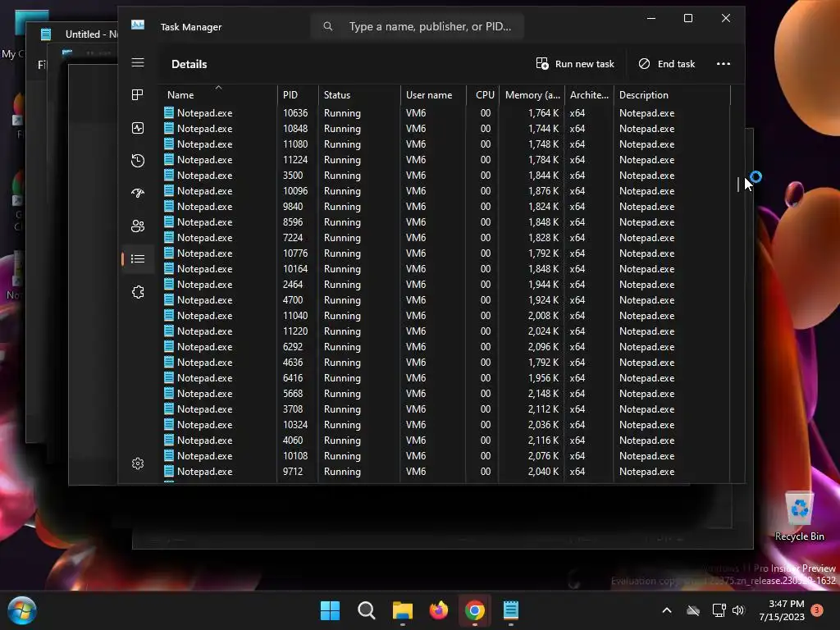Click PID cell 10164

point(295,268)
